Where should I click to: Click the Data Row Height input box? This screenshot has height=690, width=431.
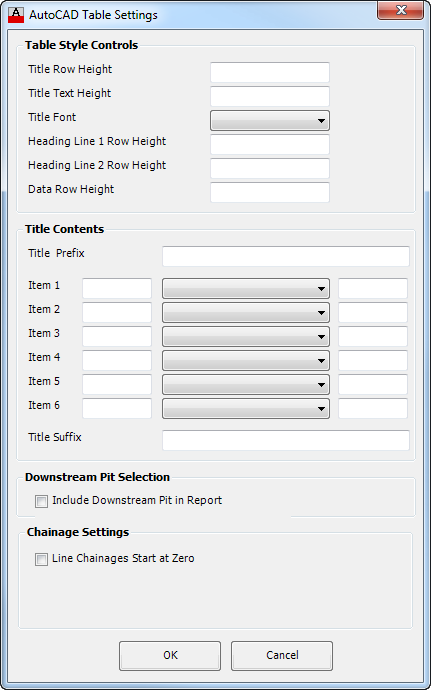[270, 192]
